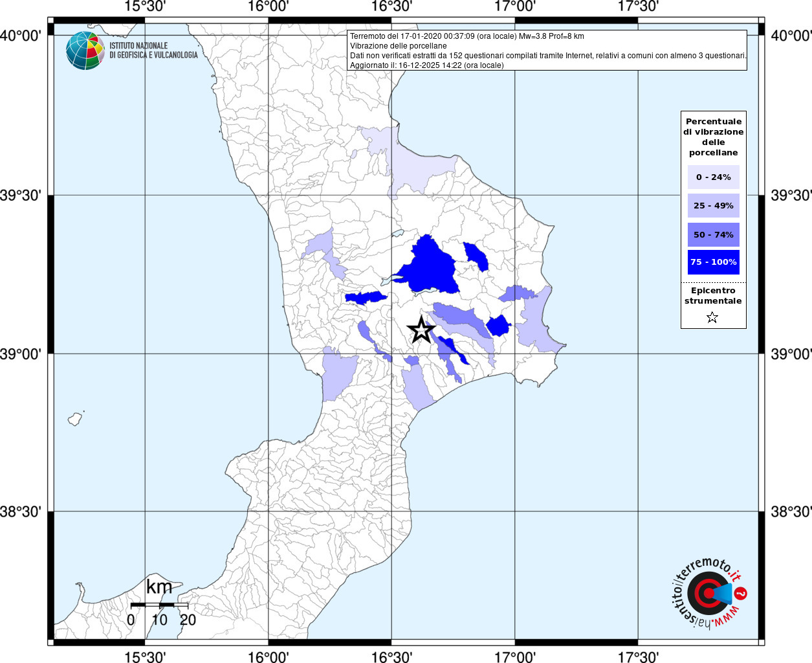
Task: Click the 75 - 100% legend swatch
Action: coord(713,262)
